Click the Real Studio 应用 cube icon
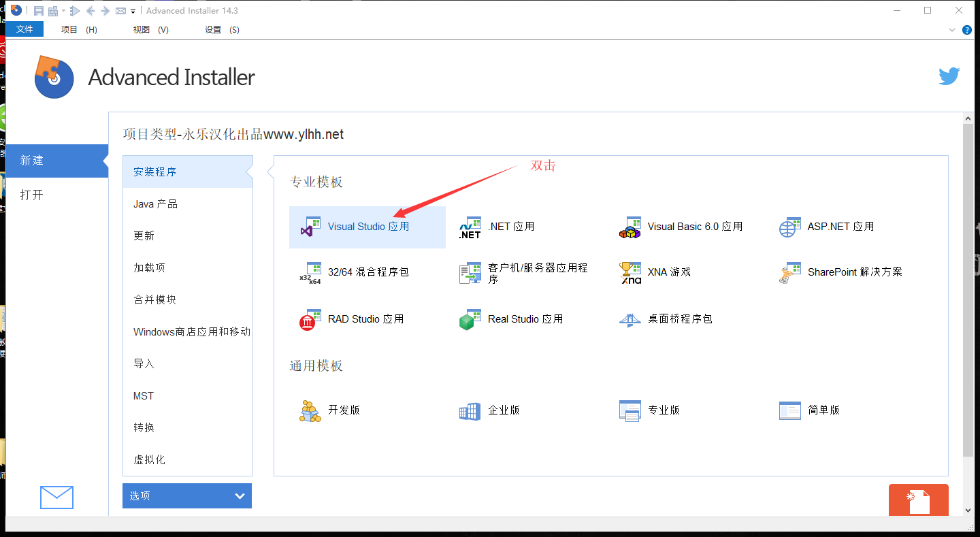Image resolution: width=980 pixels, height=537 pixels. pos(470,320)
